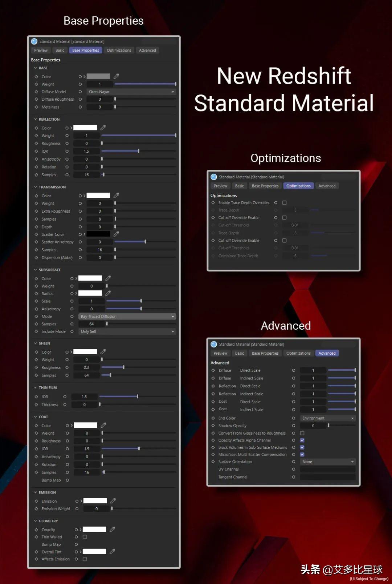The height and width of the screenshot is (584, 392).
Task: Click the Subsurface Radius eyedropper icon
Action: point(108,293)
